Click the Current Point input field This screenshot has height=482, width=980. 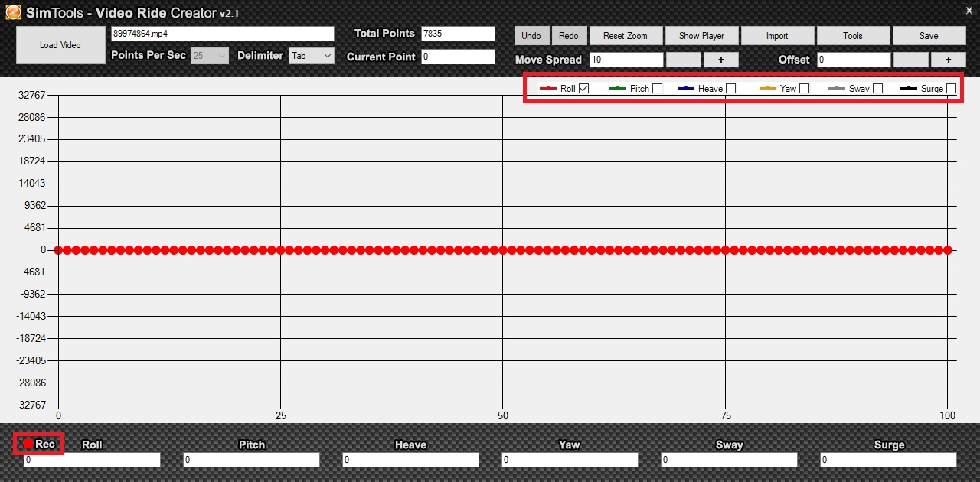click(458, 57)
